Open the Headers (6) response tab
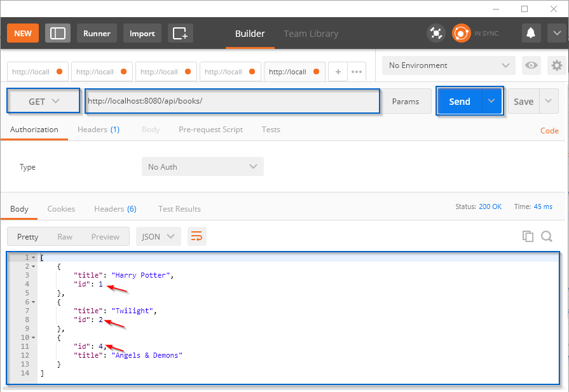This screenshot has height=392, width=569. [x=115, y=208]
